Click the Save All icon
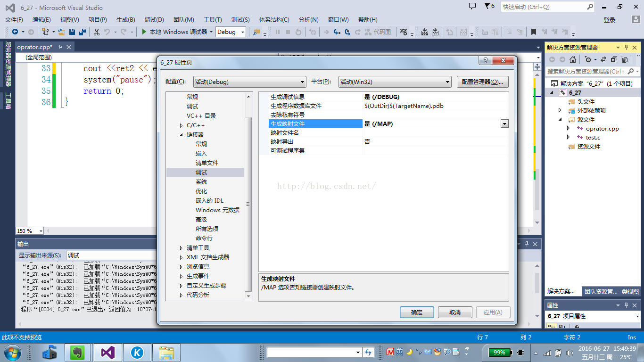 click(x=82, y=32)
